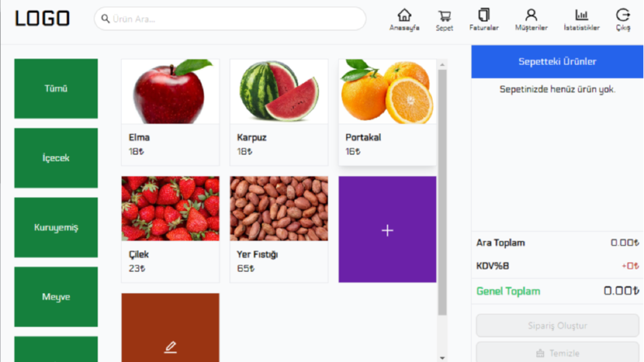Focus the Ürün Ara search field

[230, 19]
